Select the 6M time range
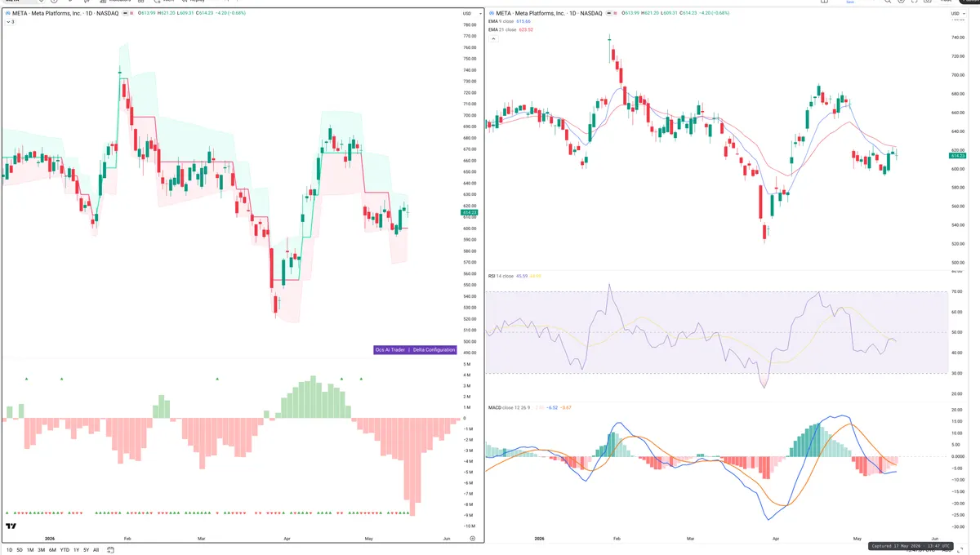The height and width of the screenshot is (555, 980). click(52, 550)
